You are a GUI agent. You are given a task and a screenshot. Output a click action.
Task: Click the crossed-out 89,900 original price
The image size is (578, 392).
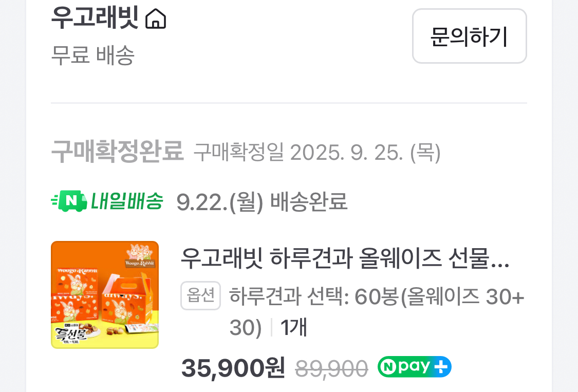pyautogui.click(x=331, y=368)
